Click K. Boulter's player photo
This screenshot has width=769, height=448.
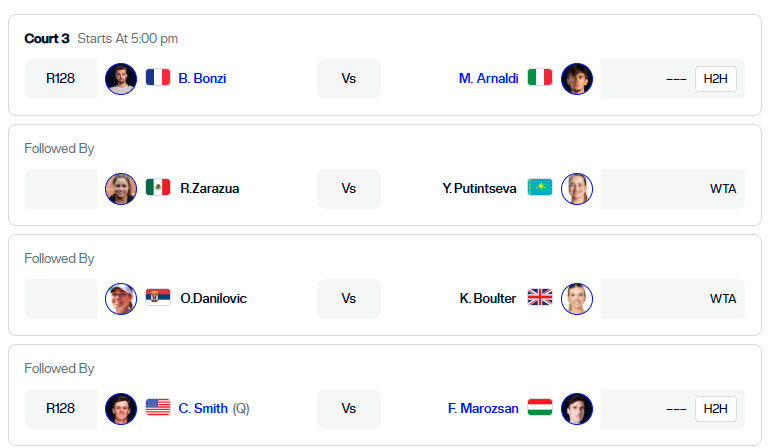[577, 299]
